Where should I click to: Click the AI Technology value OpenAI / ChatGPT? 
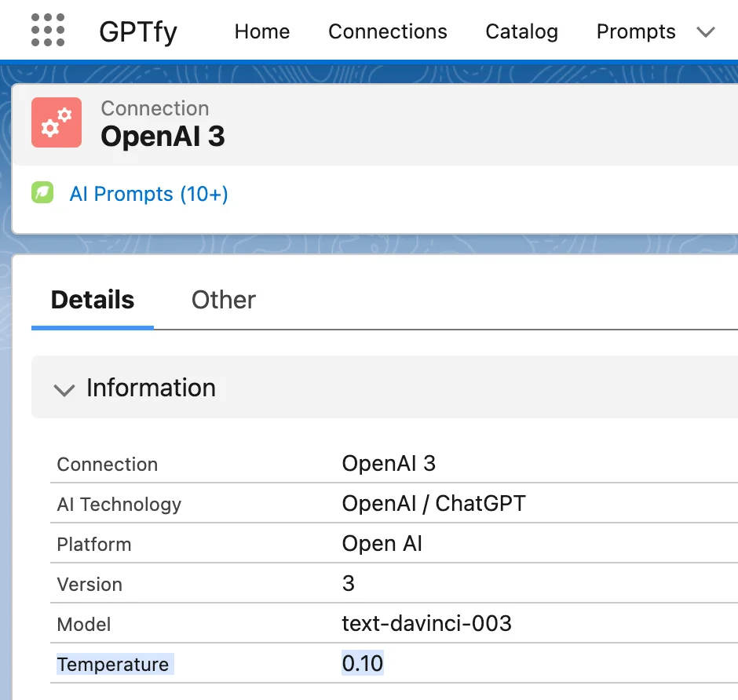(x=433, y=503)
